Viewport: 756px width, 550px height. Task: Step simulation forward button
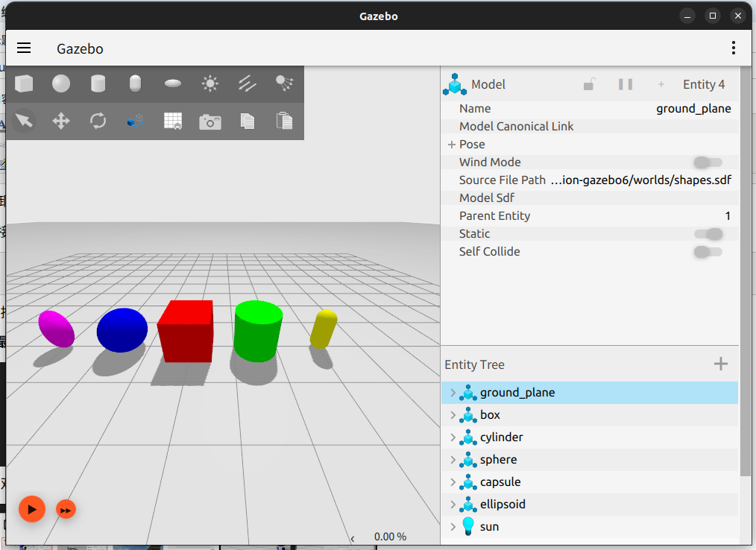pos(66,510)
